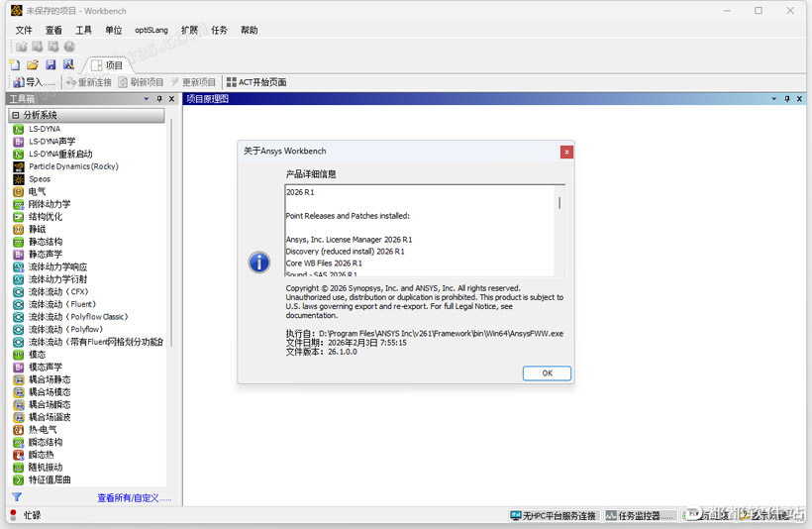Click the open project folder icon
Image resolution: width=812 pixels, height=529 pixels.
[33, 64]
